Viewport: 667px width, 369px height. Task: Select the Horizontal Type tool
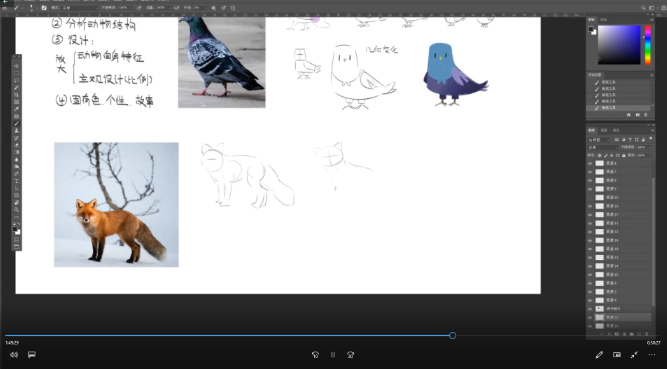coord(17,181)
